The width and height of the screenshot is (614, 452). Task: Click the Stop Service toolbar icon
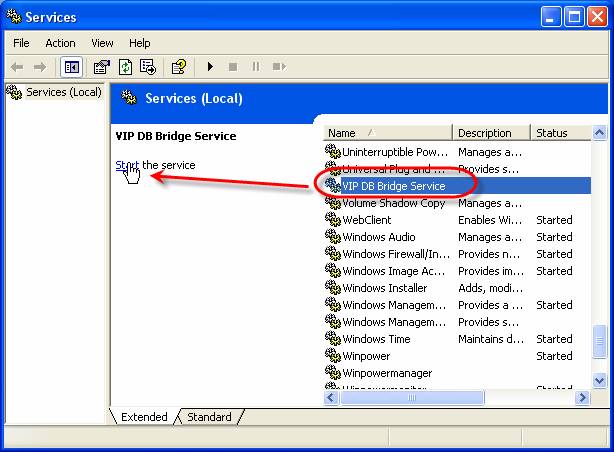[x=233, y=67]
